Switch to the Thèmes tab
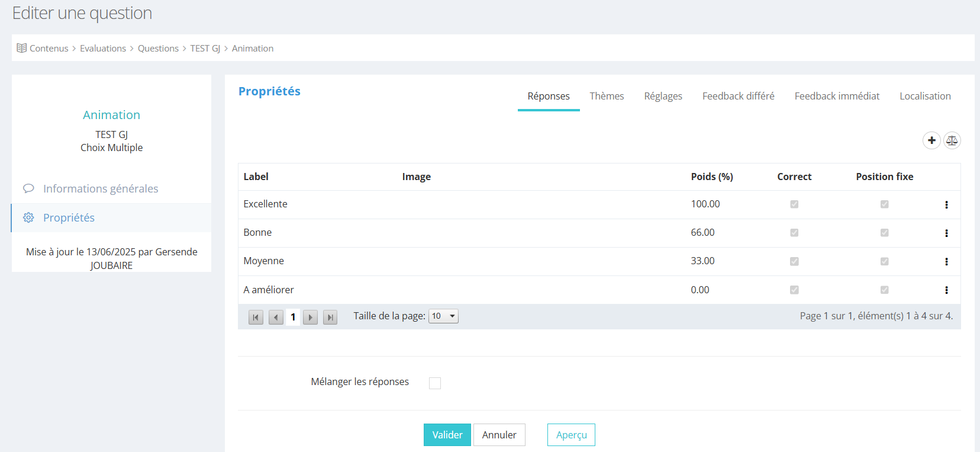Image resolution: width=980 pixels, height=452 pixels. (x=607, y=96)
